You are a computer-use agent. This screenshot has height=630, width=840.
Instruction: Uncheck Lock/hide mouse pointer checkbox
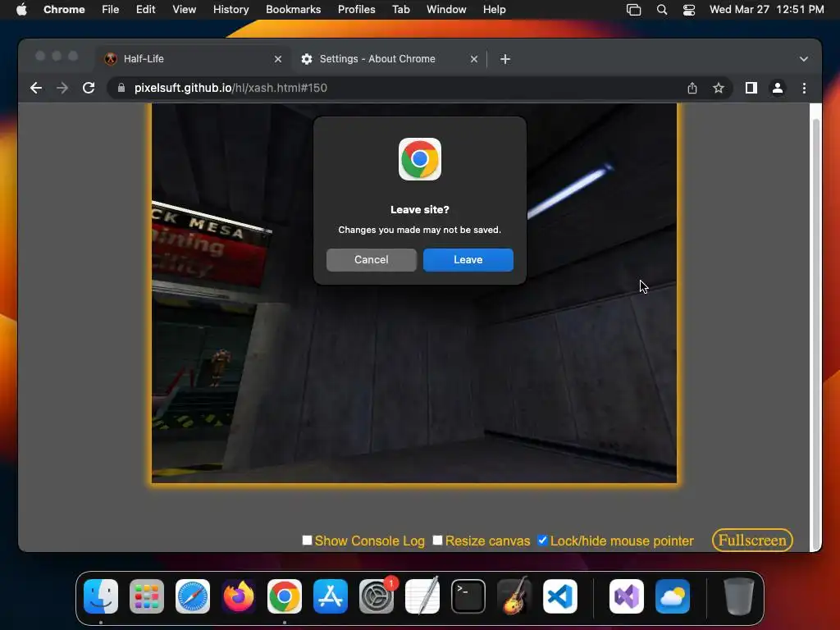click(x=542, y=540)
